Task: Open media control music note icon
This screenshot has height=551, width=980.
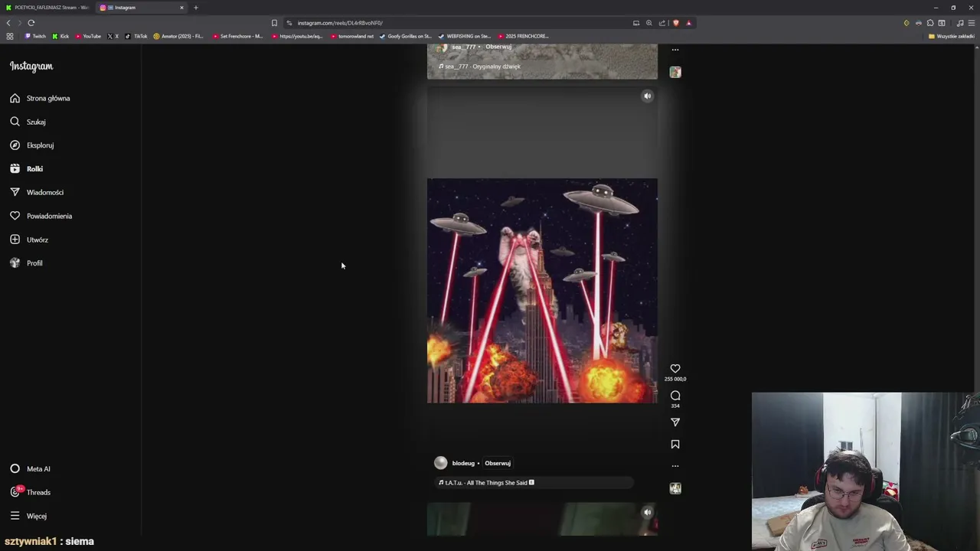Action: pos(960,23)
